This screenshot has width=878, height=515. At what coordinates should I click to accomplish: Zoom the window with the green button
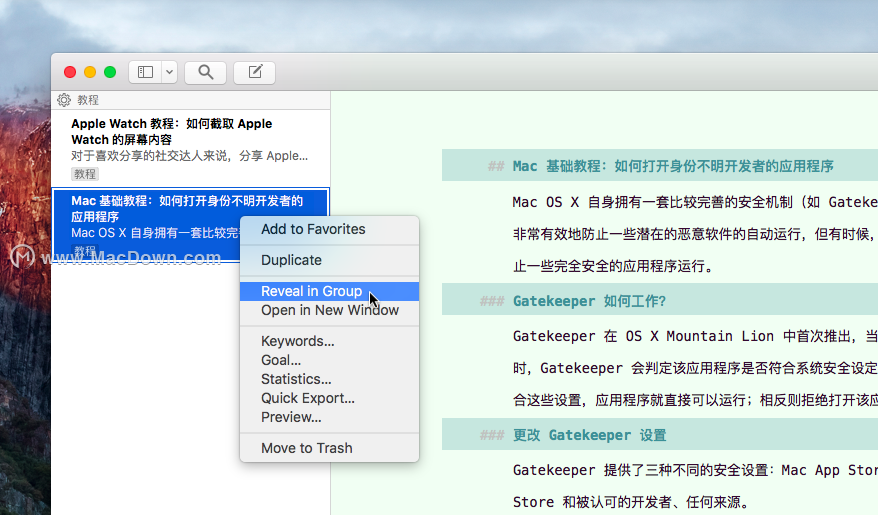pyautogui.click(x=110, y=72)
